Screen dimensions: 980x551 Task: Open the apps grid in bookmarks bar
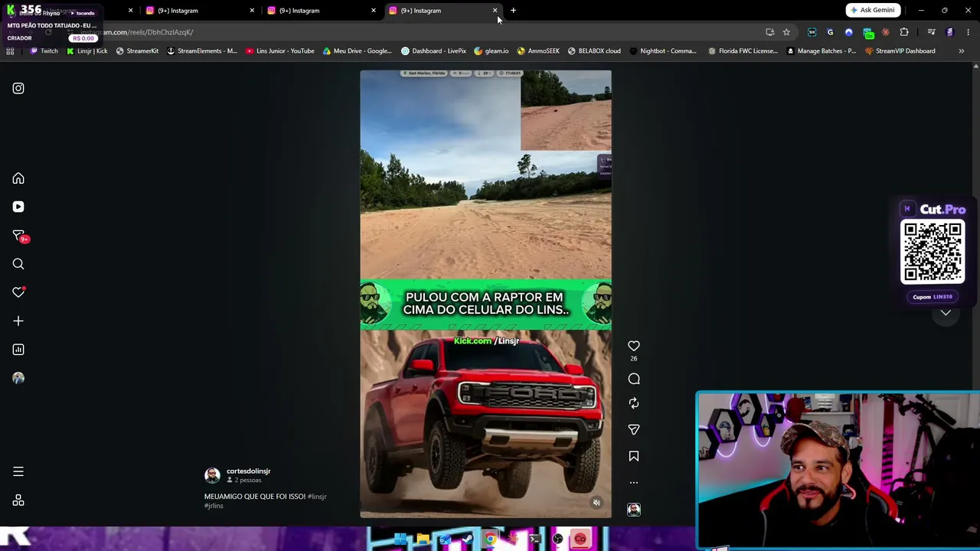pos(10,51)
